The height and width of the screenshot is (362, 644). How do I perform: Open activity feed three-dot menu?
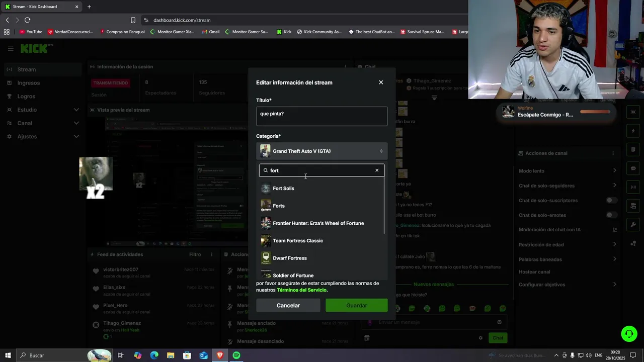point(212,254)
